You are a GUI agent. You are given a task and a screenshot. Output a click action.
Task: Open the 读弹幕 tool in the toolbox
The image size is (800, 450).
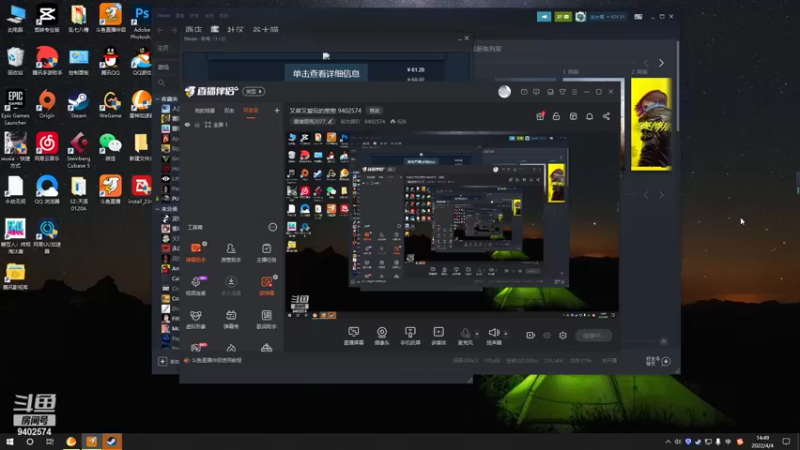click(266, 285)
